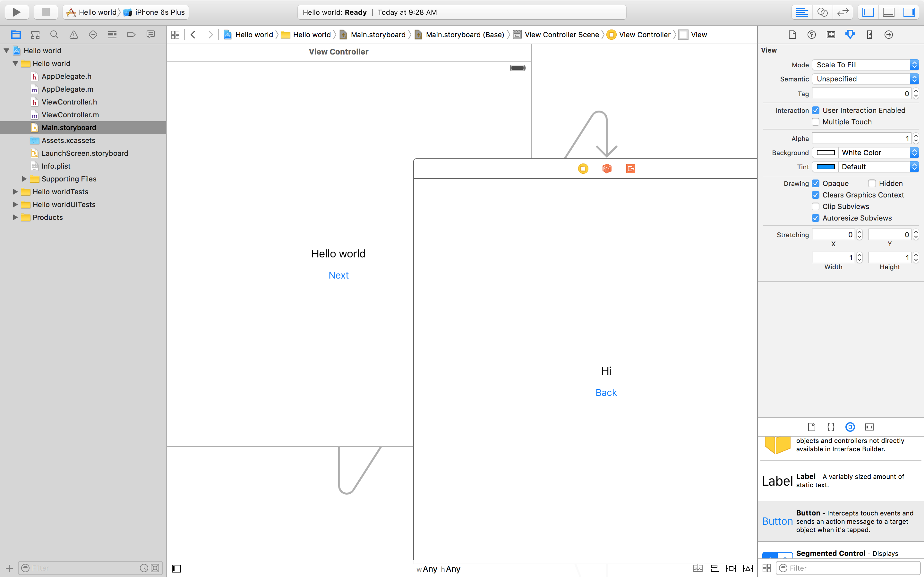Open the Size inspector
Screen dimensions: 924x577
(x=869, y=35)
